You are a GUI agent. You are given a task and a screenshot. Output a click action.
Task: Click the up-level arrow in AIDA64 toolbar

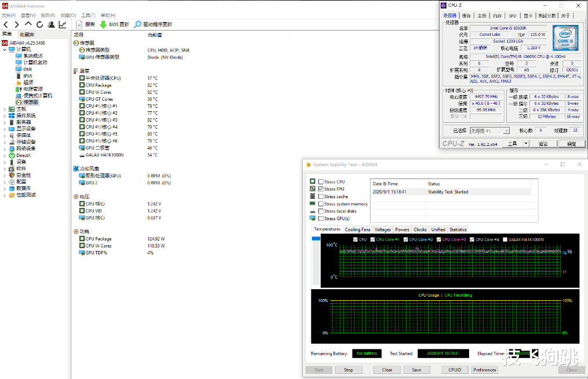point(28,24)
